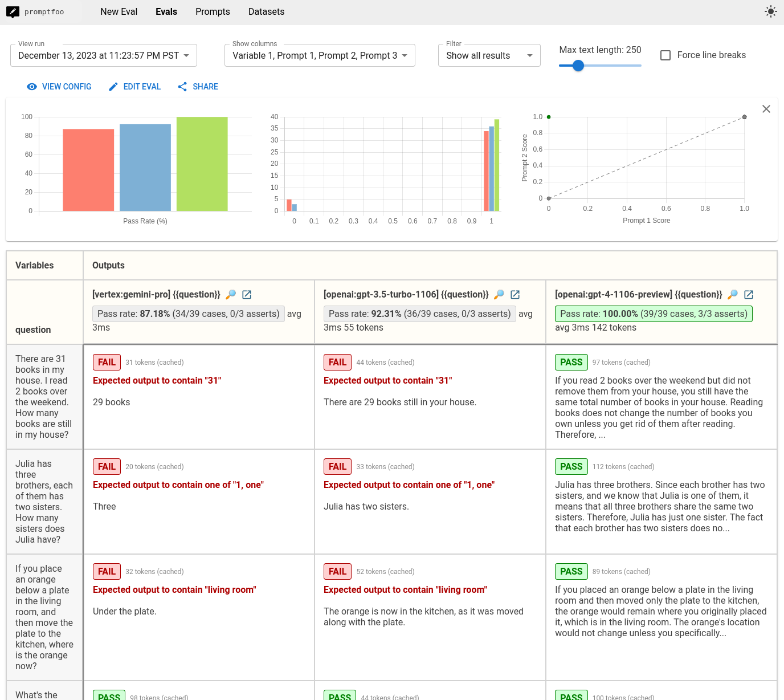Switch to the Datasets tab

(x=266, y=12)
